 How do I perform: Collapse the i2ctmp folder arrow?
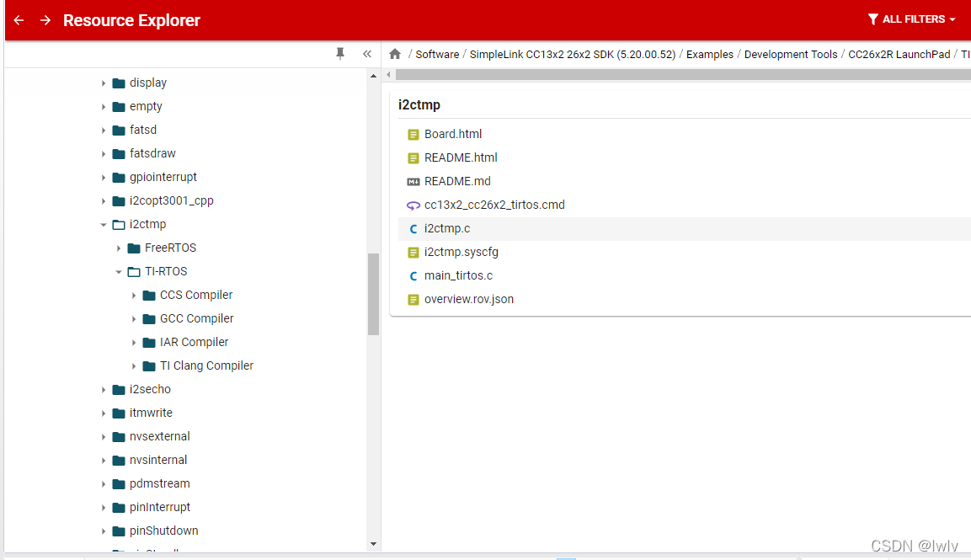(x=104, y=224)
